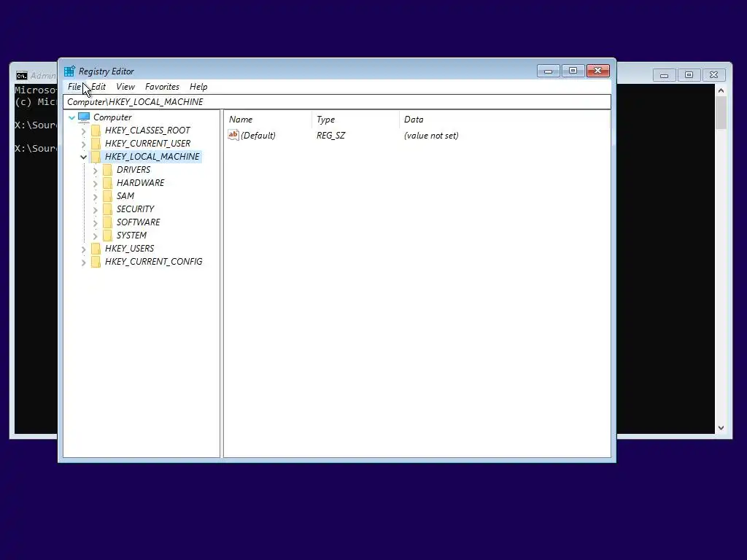Click the Command Prompt window icon
The width and height of the screenshot is (747, 560).
coord(21,76)
